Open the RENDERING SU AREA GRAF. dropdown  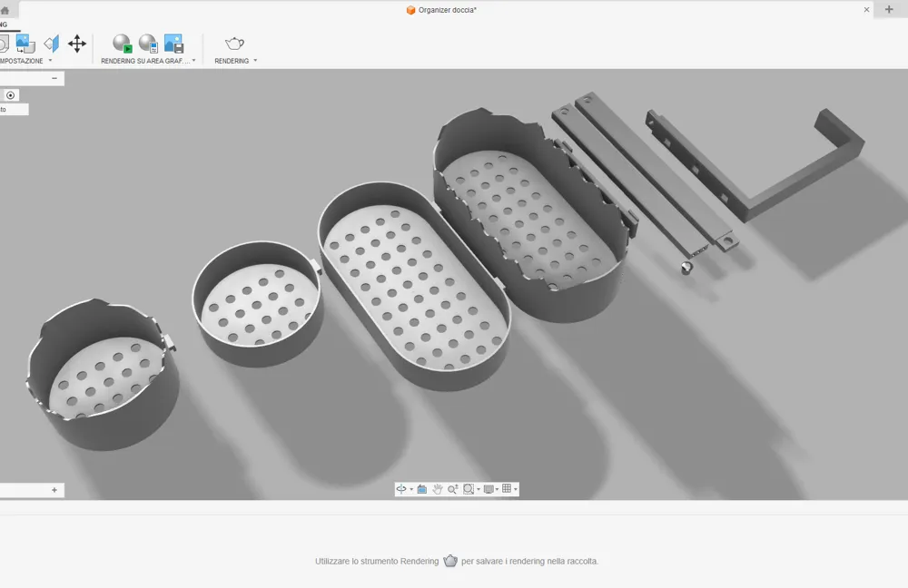point(194,61)
